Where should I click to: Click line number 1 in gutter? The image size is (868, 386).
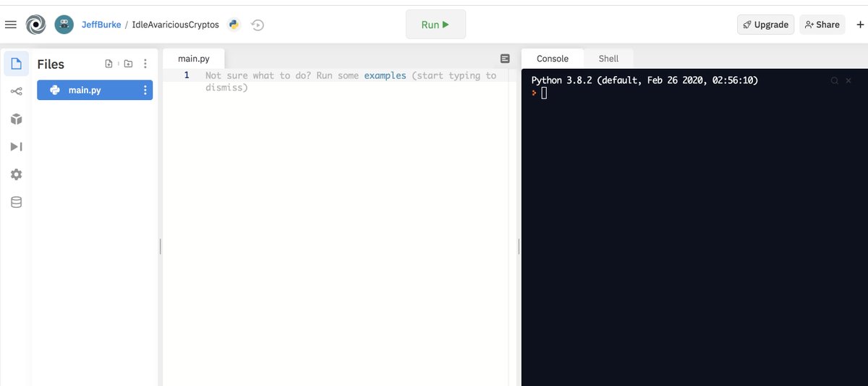(187, 75)
